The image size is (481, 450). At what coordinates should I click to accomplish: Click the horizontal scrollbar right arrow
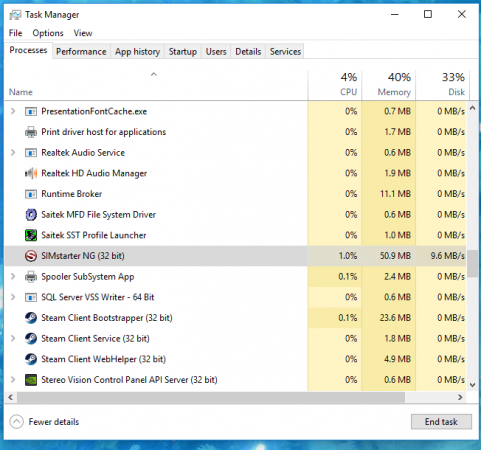point(460,397)
